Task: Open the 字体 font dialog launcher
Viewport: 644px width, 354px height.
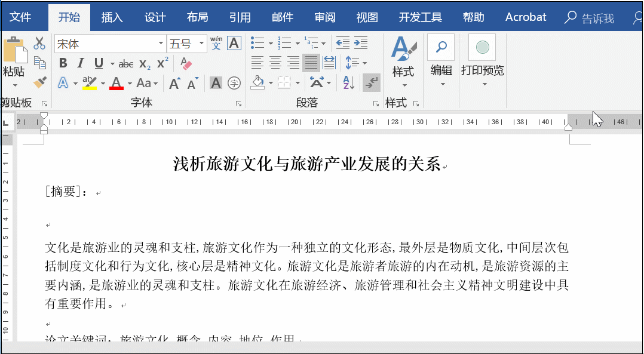Action: (x=238, y=104)
